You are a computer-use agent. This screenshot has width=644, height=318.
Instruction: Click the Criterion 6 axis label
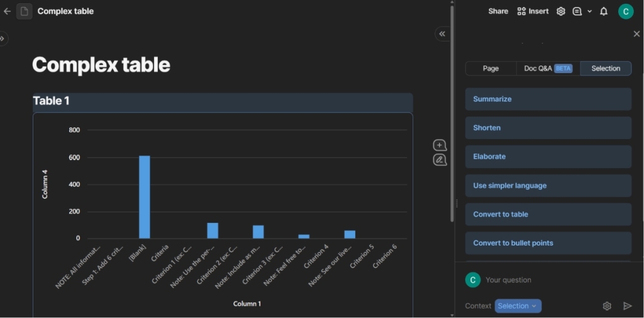point(385,258)
